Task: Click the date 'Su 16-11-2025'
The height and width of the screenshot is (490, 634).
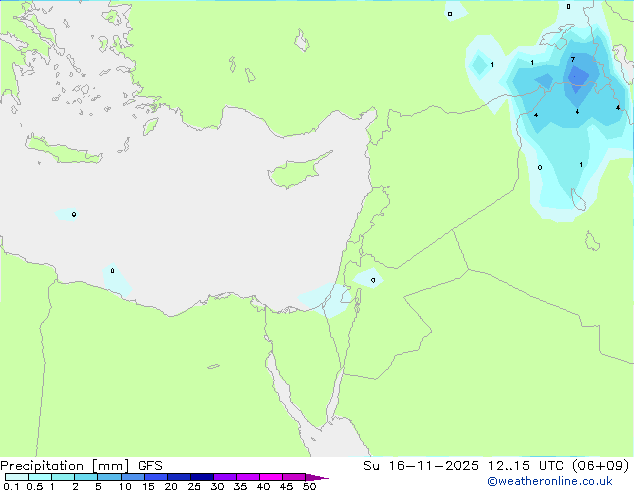Action: [x=421, y=466]
